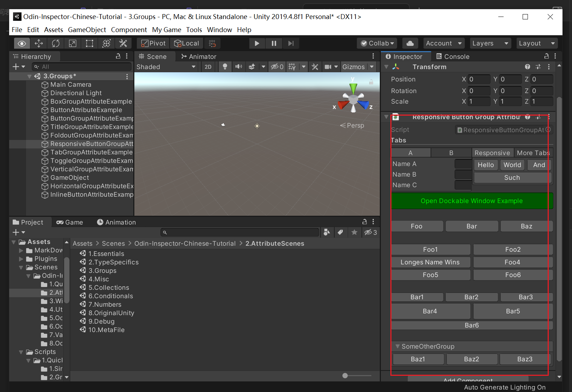Select the Hand/View tool in the toolbar

click(22, 43)
